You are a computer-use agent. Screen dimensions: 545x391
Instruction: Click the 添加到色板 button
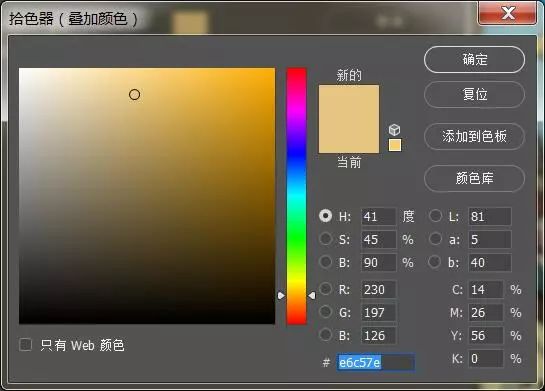pyautogui.click(x=474, y=136)
